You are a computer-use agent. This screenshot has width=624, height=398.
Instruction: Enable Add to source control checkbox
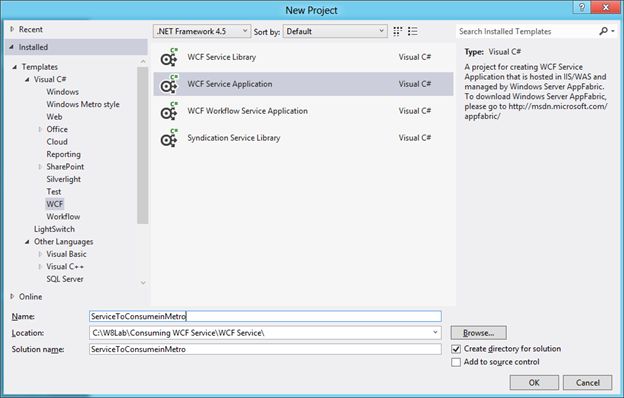456,362
